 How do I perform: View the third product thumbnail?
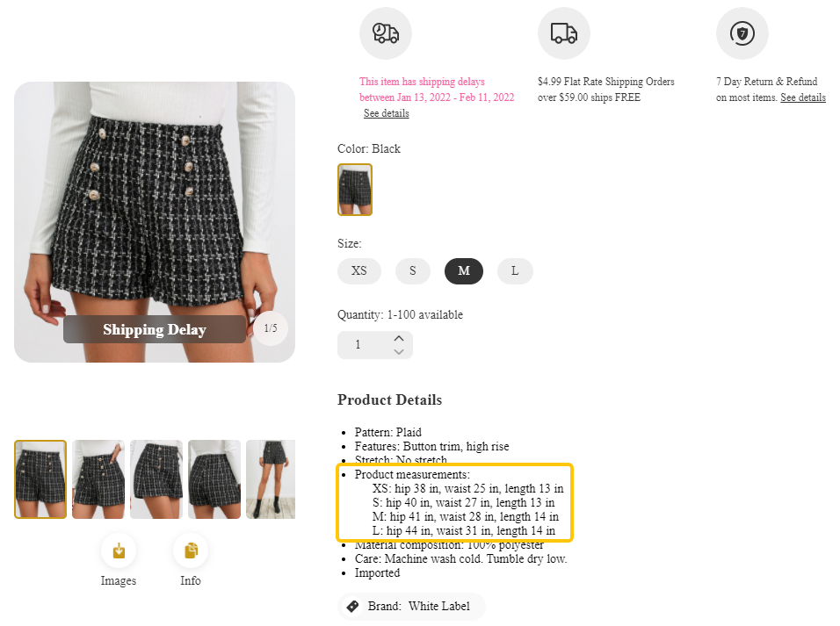pyautogui.click(x=156, y=479)
